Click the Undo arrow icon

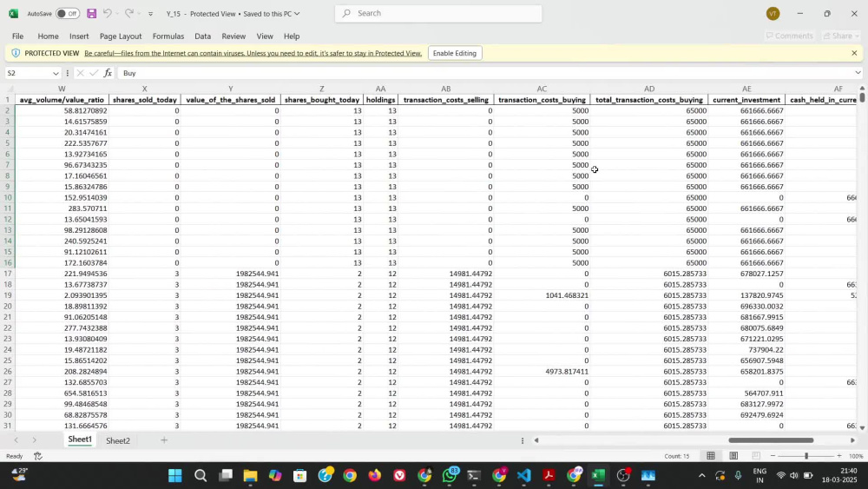click(x=108, y=13)
